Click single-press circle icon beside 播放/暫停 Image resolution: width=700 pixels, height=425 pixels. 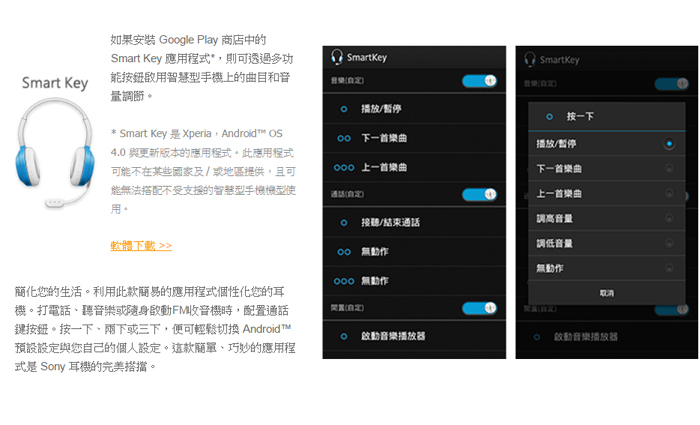click(x=344, y=109)
